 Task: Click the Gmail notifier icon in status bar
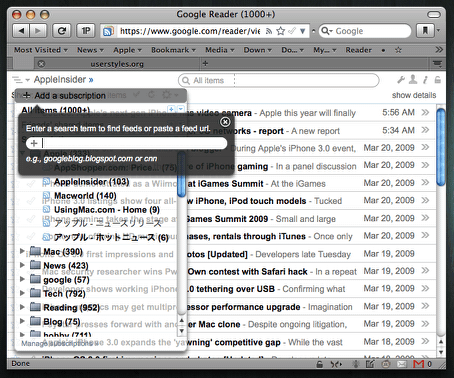419,364
